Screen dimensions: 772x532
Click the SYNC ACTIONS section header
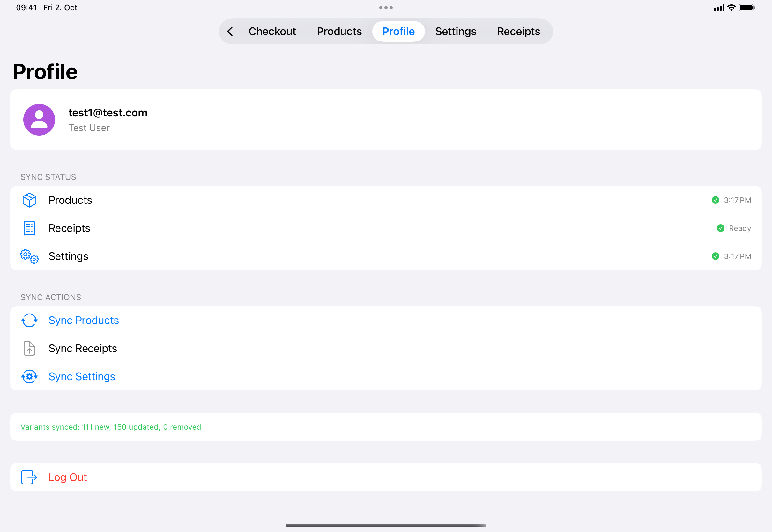pos(51,297)
